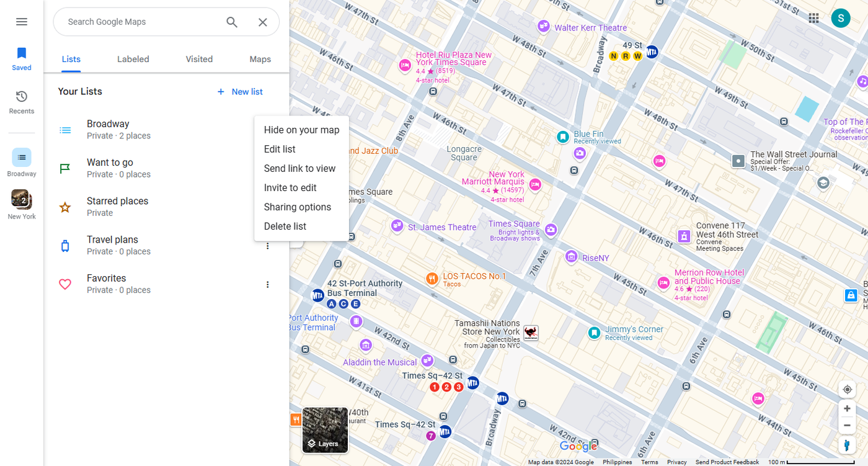This screenshot has height=466, width=868.
Task: Select the Times Square attraction pin
Action: (550, 230)
